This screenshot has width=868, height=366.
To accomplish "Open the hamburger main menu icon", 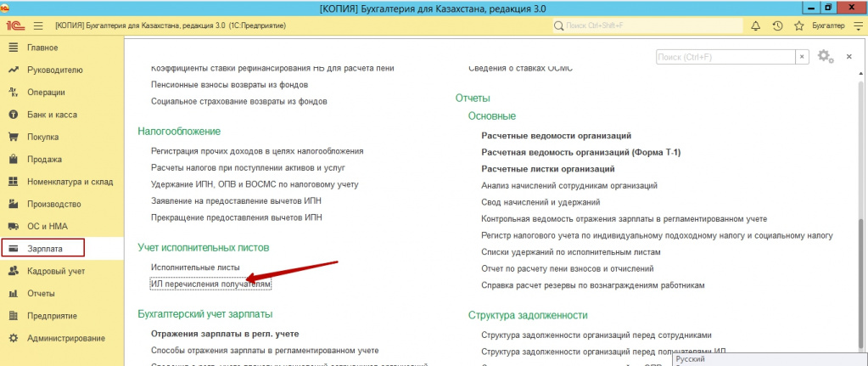I will click(x=38, y=25).
